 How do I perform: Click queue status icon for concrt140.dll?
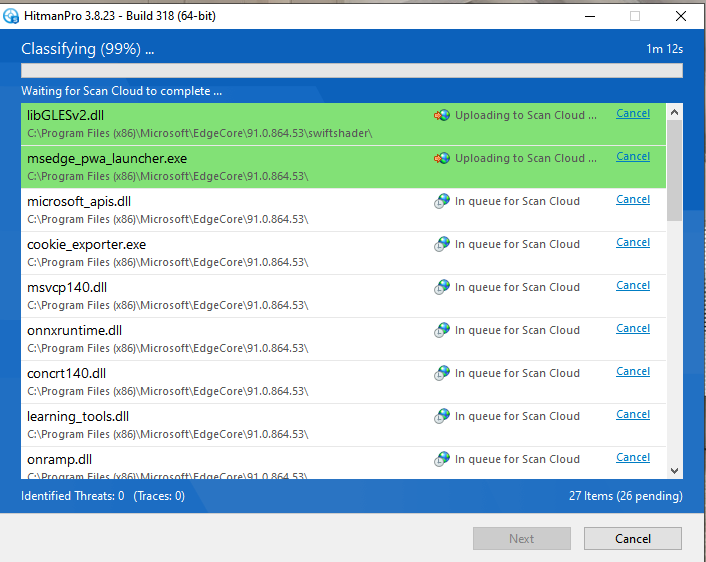point(442,373)
